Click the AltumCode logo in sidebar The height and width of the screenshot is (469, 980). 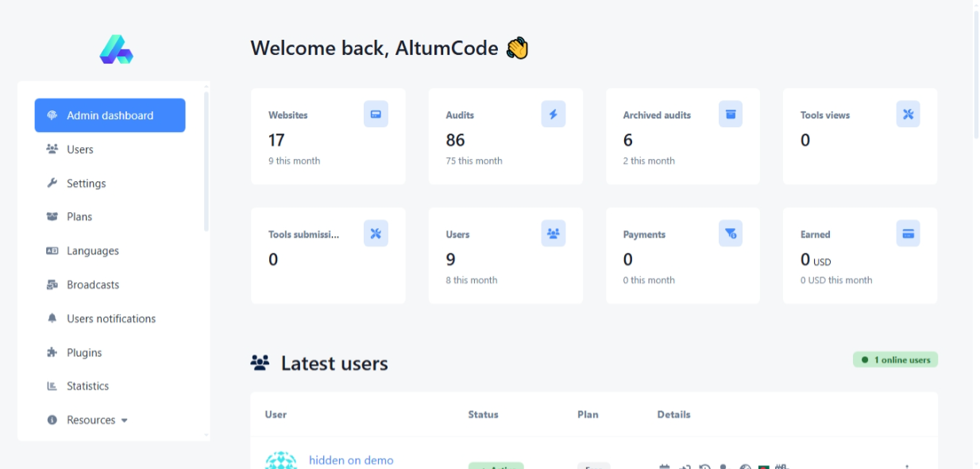pos(116,49)
